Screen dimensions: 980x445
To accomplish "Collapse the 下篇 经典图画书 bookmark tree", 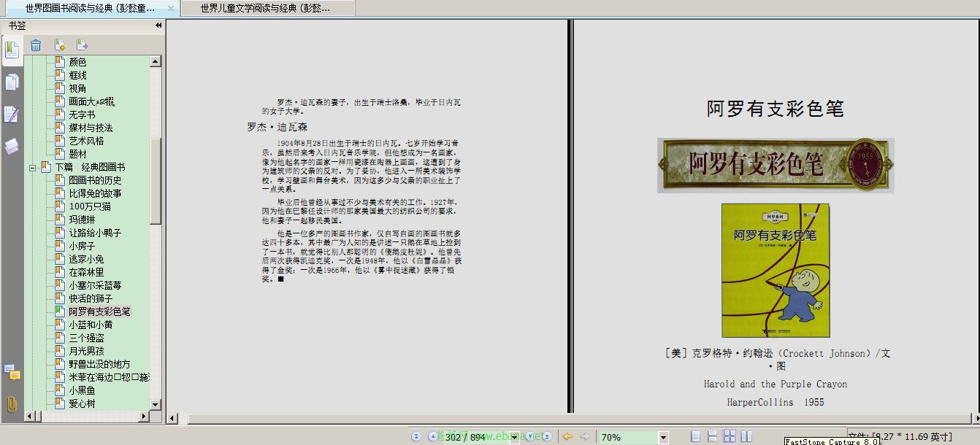I will pyautogui.click(x=33, y=167).
